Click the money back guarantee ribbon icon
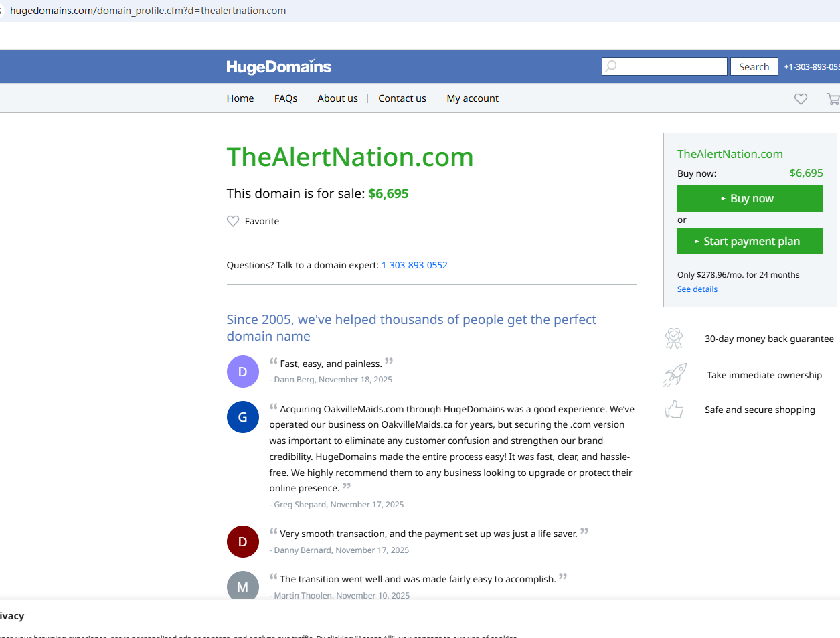840x638 pixels. (x=674, y=339)
